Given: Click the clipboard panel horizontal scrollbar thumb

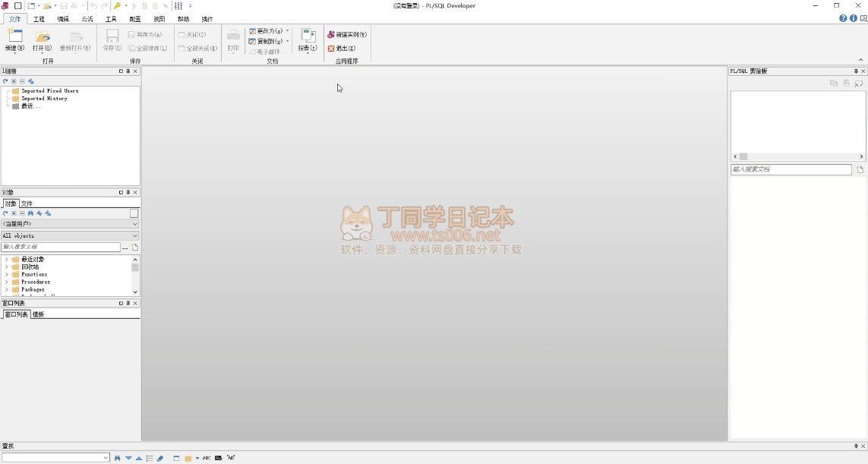Looking at the screenshot, I should pyautogui.click(x=743, y=156).
